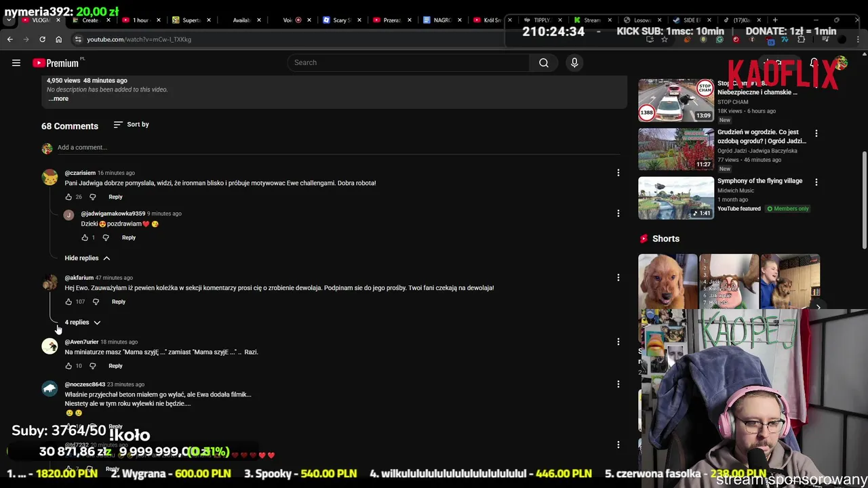Open the STOP CHAM video thumbnail

coord(676,100)
